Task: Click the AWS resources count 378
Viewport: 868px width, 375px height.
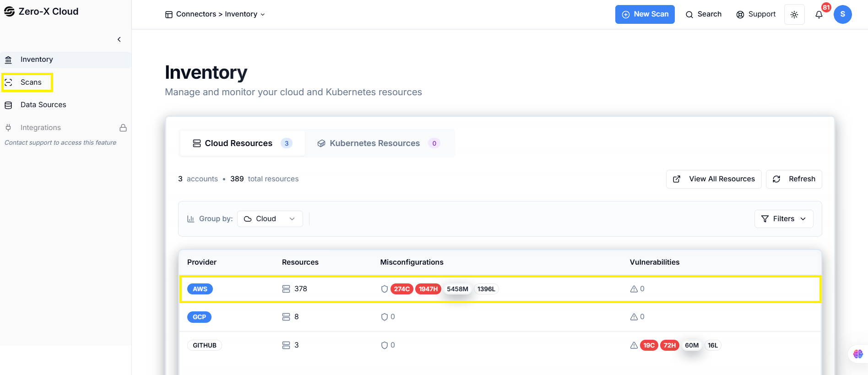Action: 301,289
